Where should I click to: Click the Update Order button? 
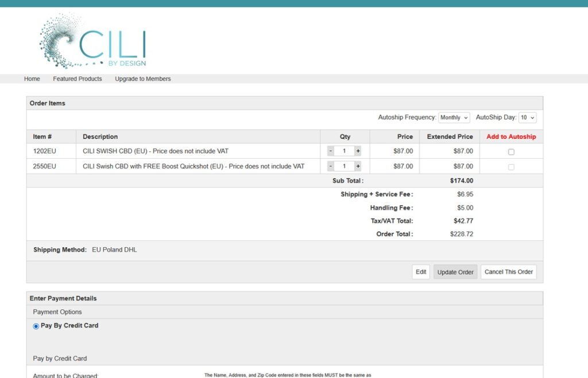pos(455,272)
